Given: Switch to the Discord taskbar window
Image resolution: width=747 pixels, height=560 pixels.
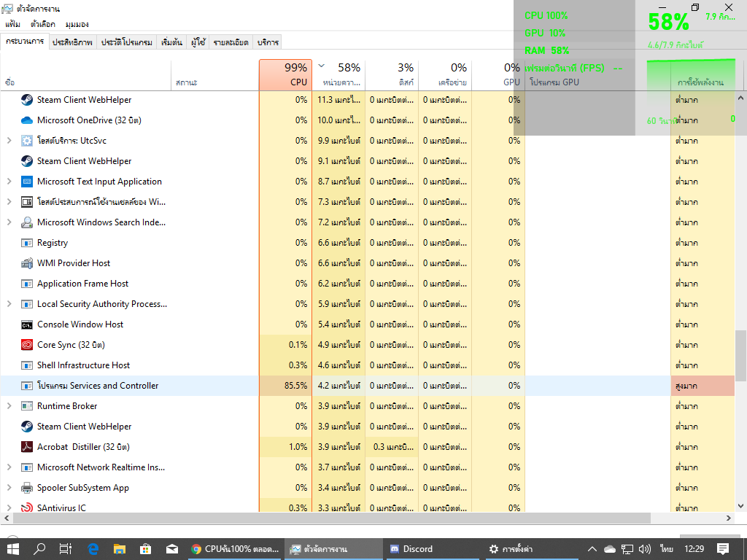Looking at the screenshot, I should click(431, 549).
